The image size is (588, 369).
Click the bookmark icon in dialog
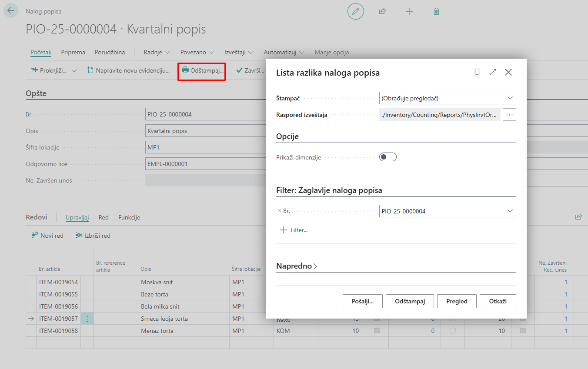tap(477, 73)
